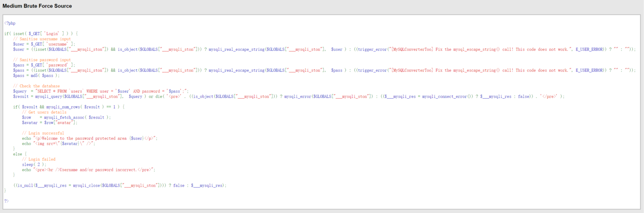Click the "Login successful" comment
The height and width of the screenshot is (213, 644).
point(43,133)
